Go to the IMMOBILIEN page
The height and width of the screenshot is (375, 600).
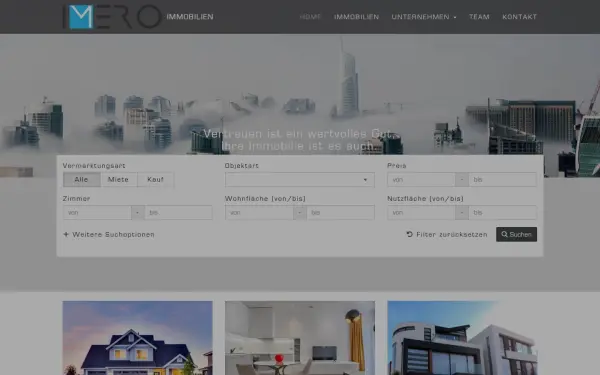pyautogui.click(x=356, y=17)
